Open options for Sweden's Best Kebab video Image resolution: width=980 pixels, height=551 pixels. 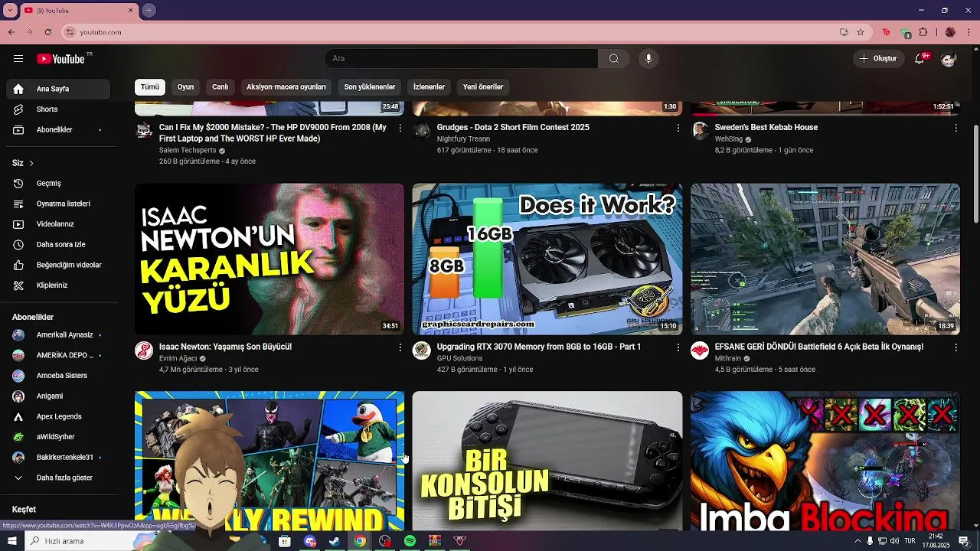955,128
